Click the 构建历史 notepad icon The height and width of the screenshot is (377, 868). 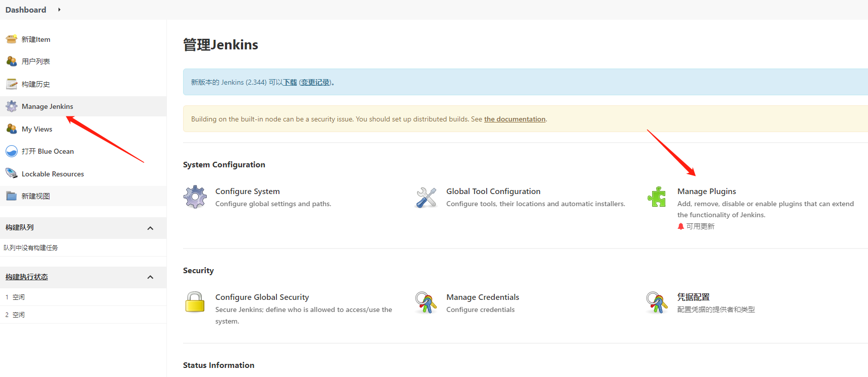pyautogui.click(x=12, y=84)
